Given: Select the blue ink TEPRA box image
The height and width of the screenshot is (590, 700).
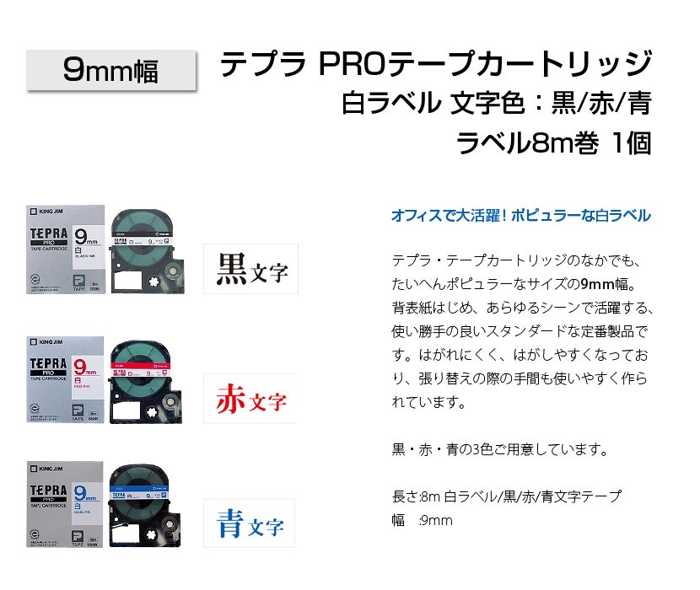Looking at the screenshot, I should [x=65, y=504].
